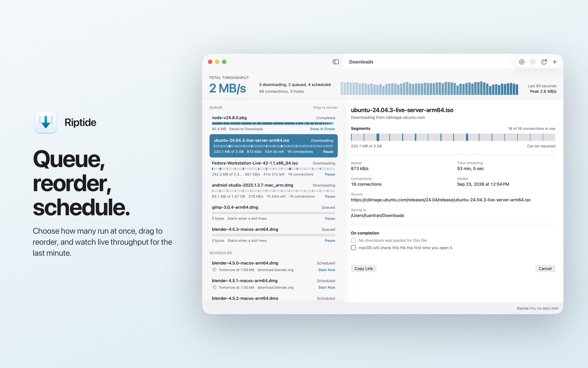Click the Segments progress bar in details
Screen dimensions: 588x368
453,137
